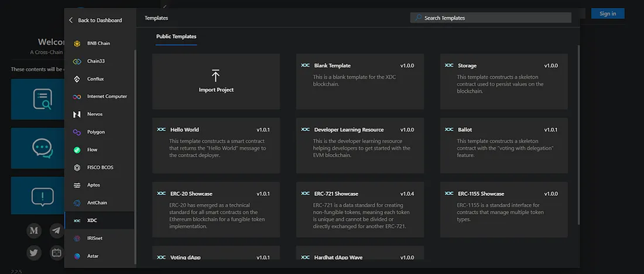Select the highlighted XDC chain entry

point(100,221)
